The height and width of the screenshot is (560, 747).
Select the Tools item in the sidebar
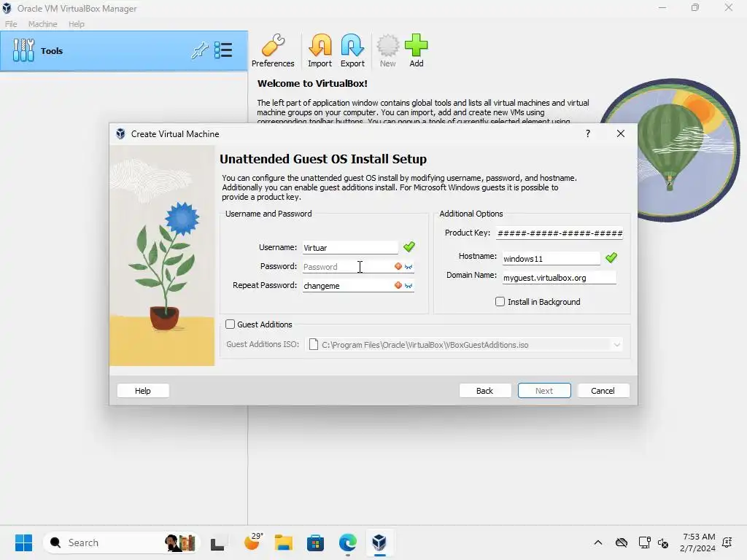[x=124, y=51]
